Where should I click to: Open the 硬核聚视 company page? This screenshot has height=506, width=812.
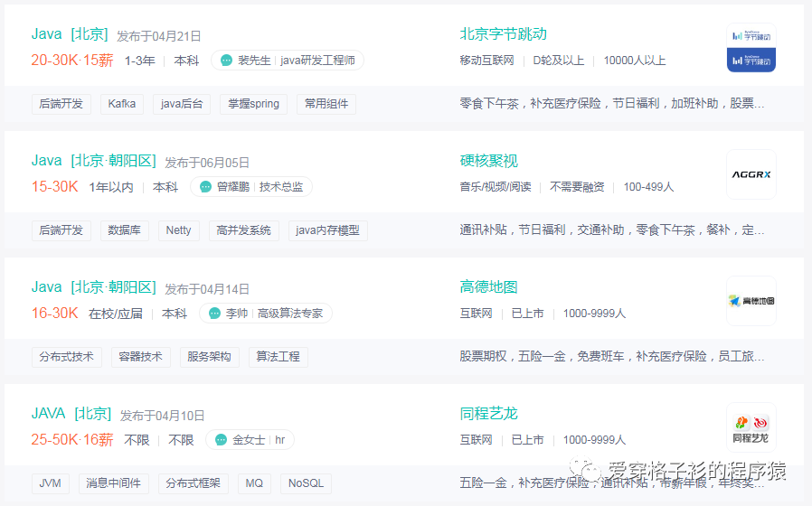click(489, 161)
